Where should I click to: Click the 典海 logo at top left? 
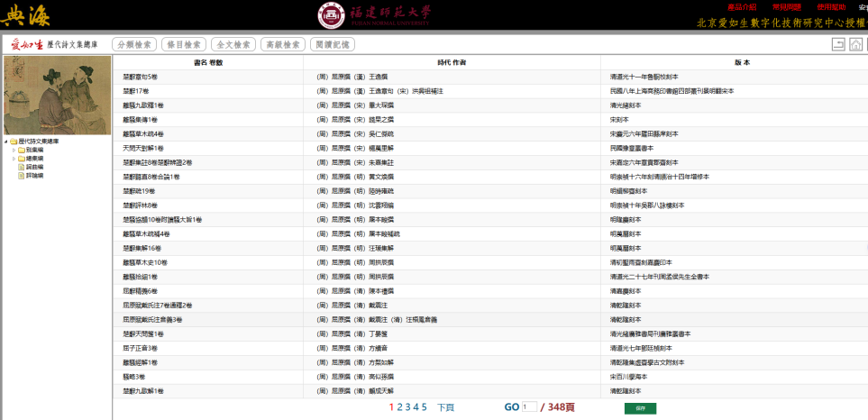[x=25, y=15]
